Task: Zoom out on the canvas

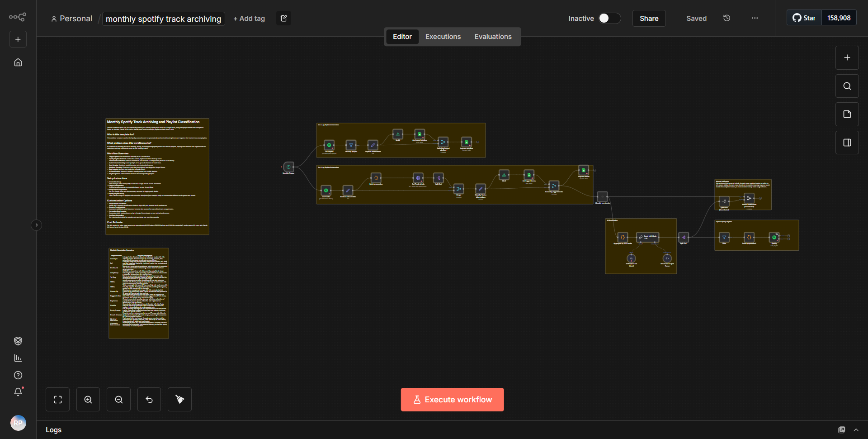Action: pos(118,399)
